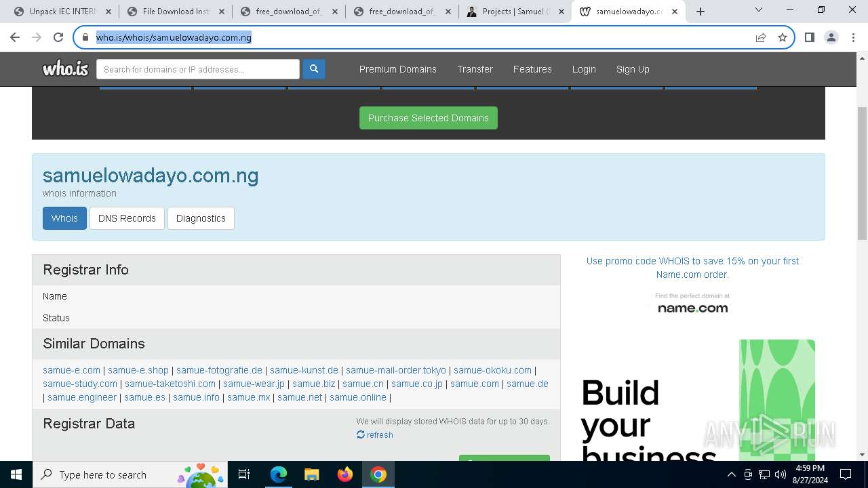Click the Name.com promo code link
The height and width of the screenshot is (488, 868).
coord(692,268)
